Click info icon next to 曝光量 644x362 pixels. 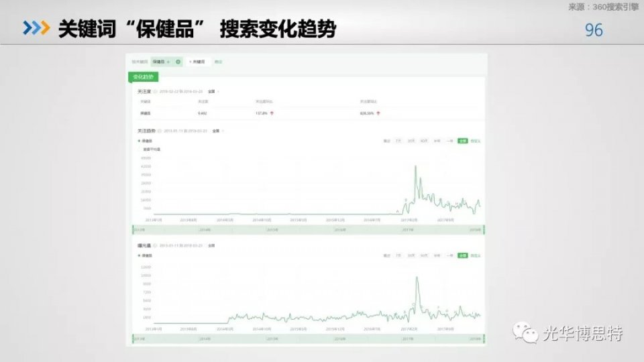(x=155, y=246)
